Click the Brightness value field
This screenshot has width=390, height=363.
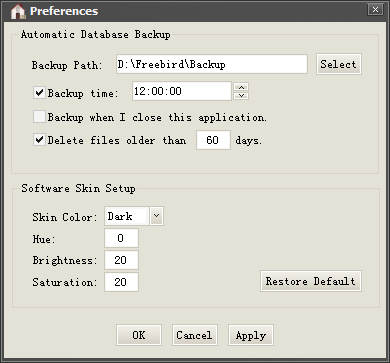tap(121, 260)
